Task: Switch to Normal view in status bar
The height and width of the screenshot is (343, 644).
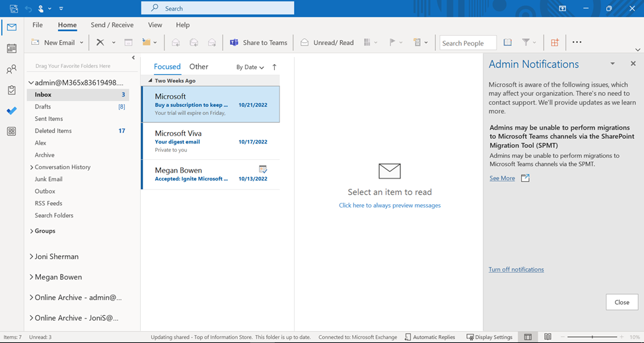Action: point(528,337)
